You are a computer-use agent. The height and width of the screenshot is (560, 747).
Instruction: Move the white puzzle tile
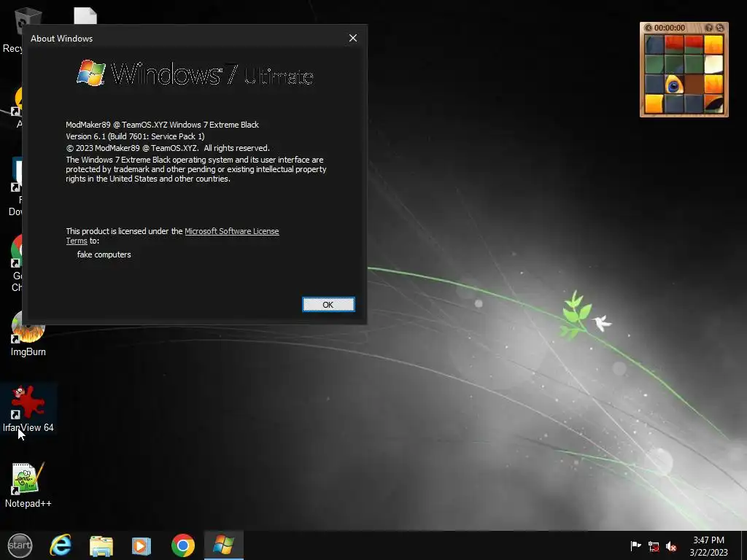(x=713, y=64)
